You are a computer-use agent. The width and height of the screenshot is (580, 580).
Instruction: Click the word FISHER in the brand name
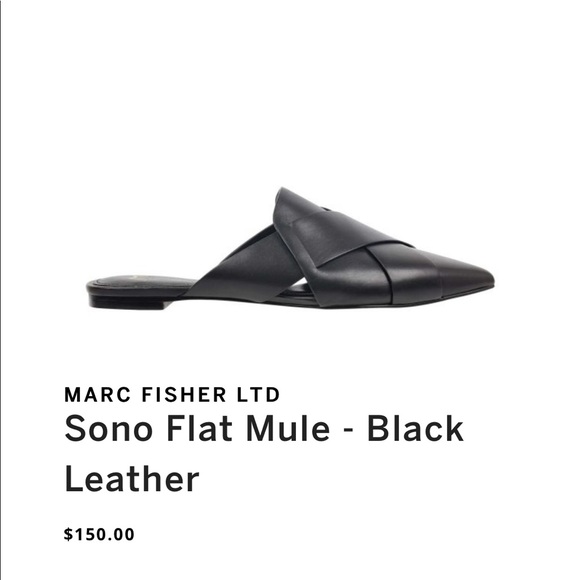pos(184,394)
